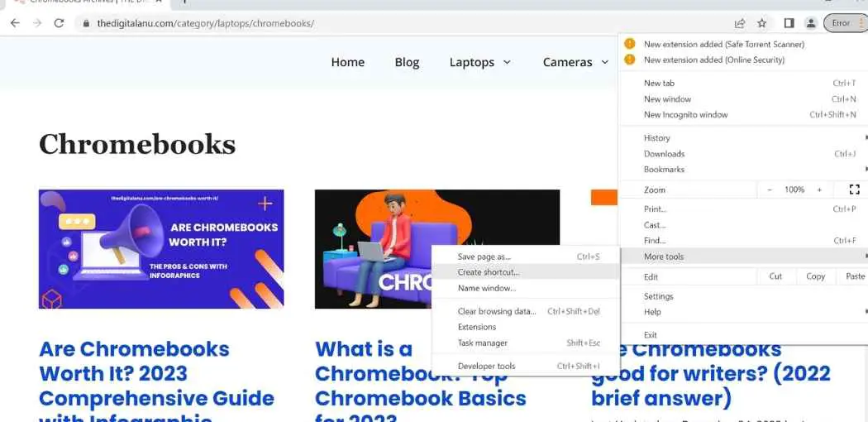Decrease zoom with minus button
Image resolution: width=868 pixels, height=422 pixels.
click(770, 189)
